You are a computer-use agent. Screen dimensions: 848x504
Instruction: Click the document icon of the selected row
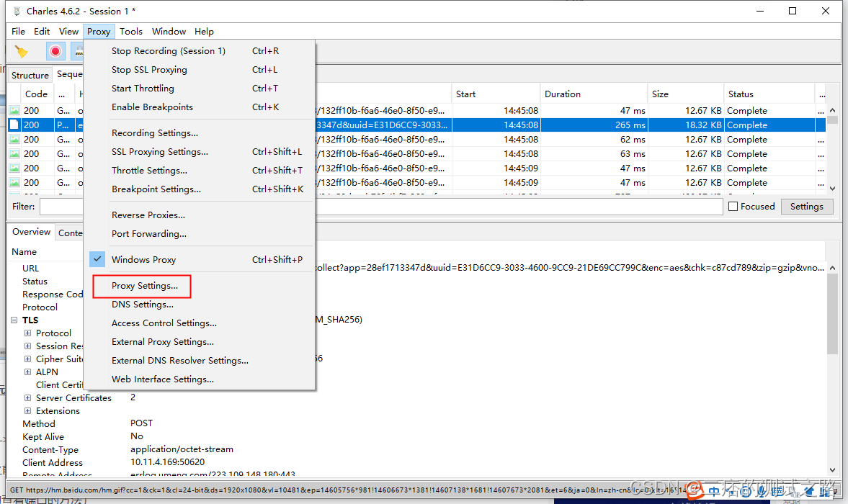14,125
